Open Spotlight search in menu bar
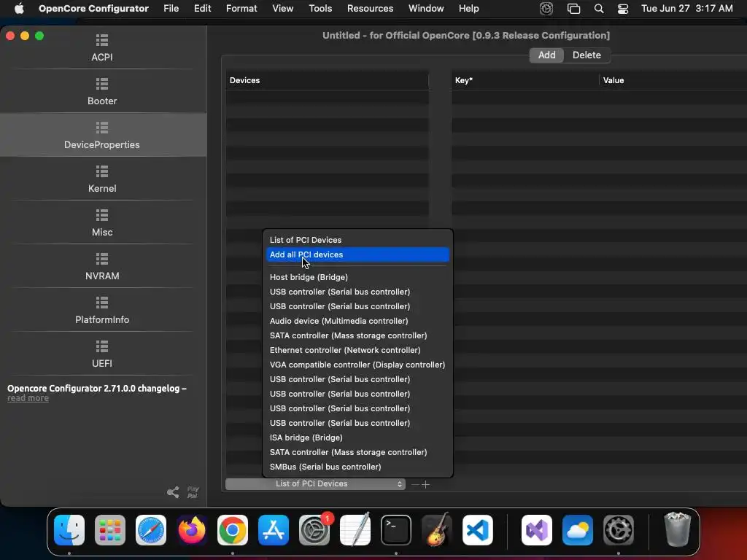 pos(599,9)
